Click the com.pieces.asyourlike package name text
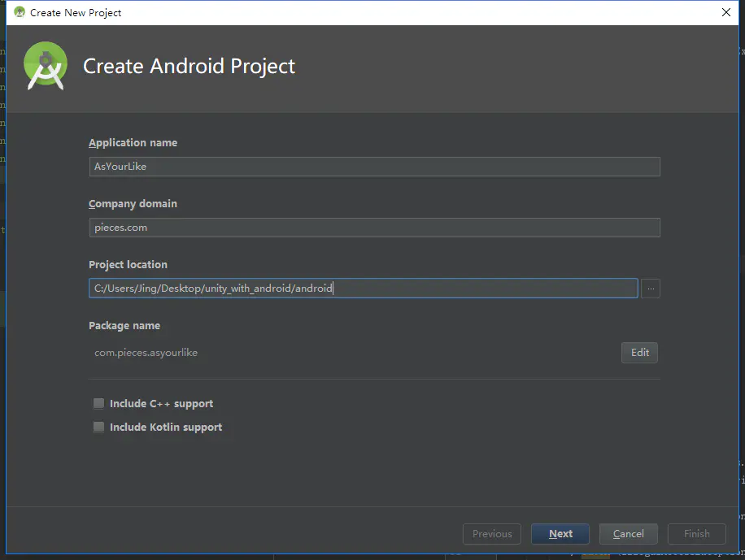This screenshot has width=745, height=560. (146, 353)
